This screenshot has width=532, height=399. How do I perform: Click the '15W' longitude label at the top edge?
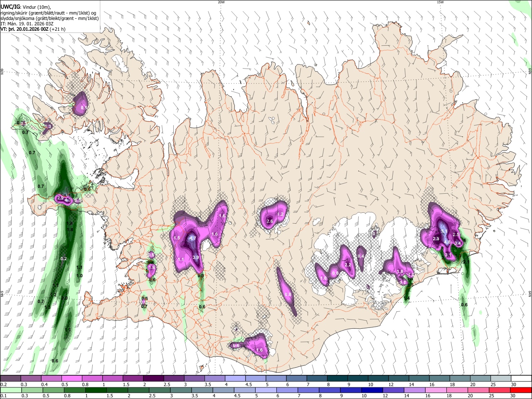click(x=441, y=2)
